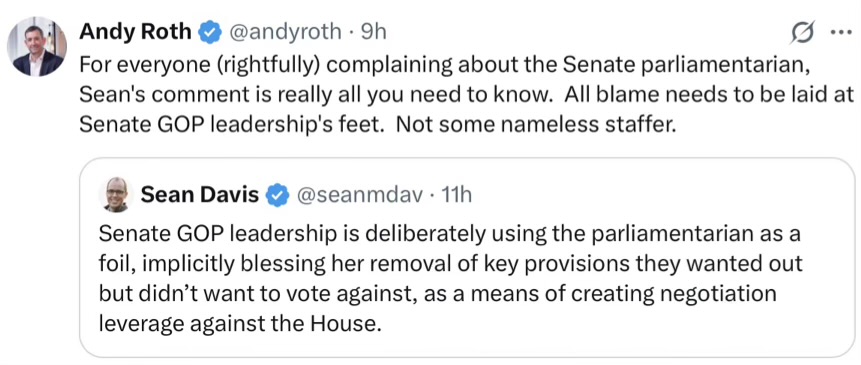Viewport: 861px width, 365px height.
Task: Click the 9h timestamp
Action: point(373,32)
